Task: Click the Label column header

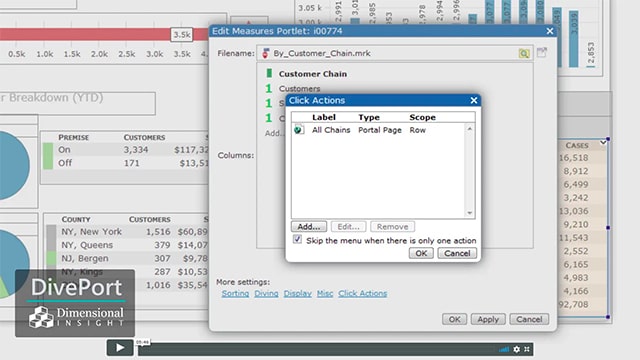Action: point(324,117)
